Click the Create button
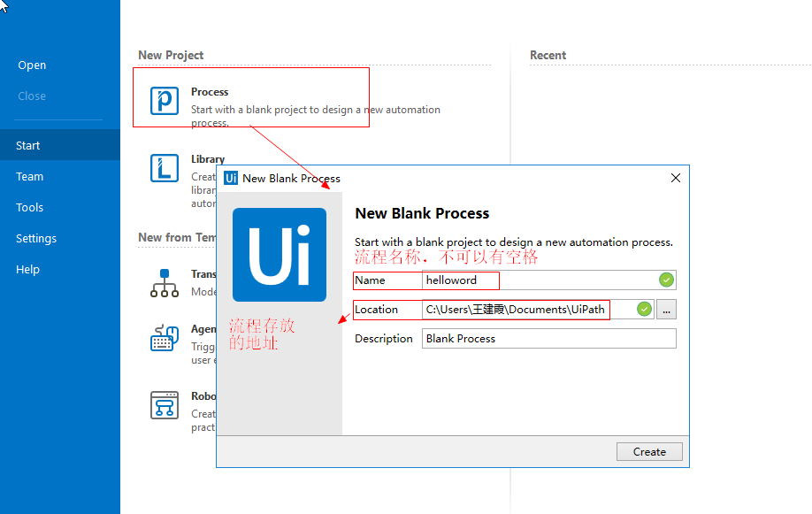This screenshot has width=812, height=514. click(649, 452)
